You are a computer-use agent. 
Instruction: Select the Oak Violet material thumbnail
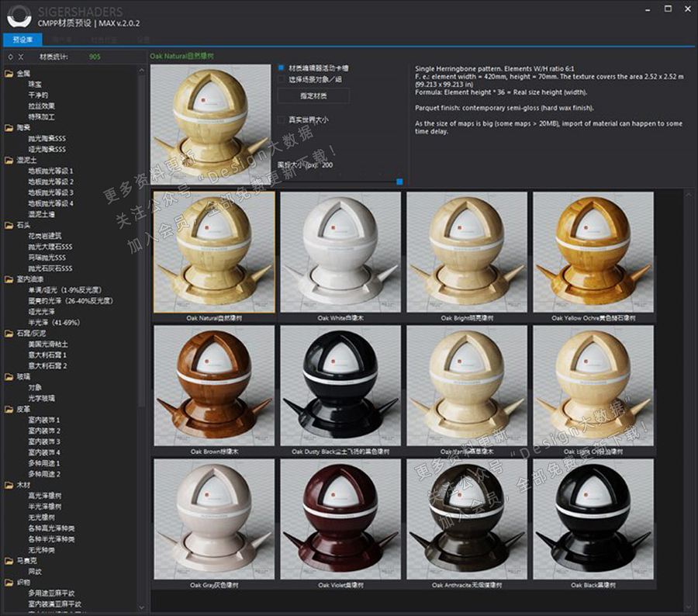[x=340, y=519]
